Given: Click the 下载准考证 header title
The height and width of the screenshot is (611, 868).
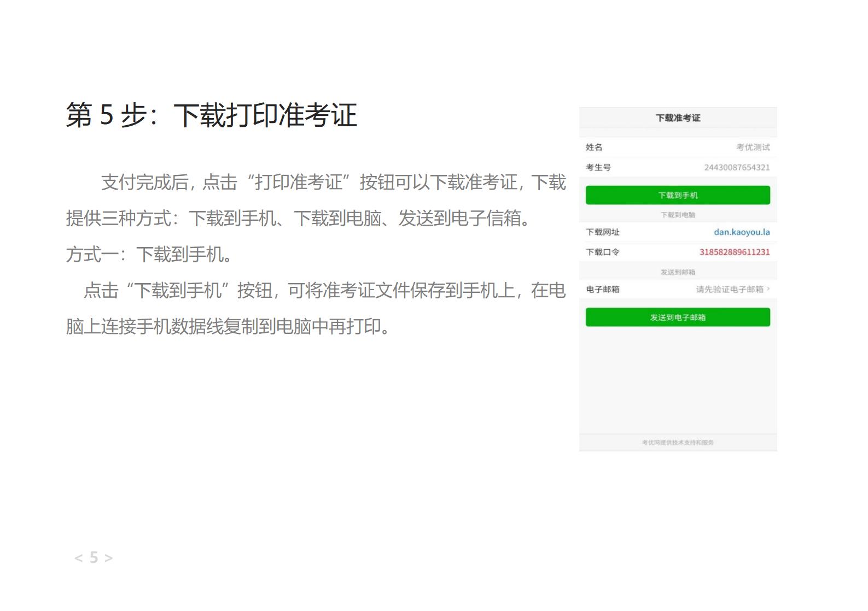Looking at the screenshot, I should [x=678, y=118].
